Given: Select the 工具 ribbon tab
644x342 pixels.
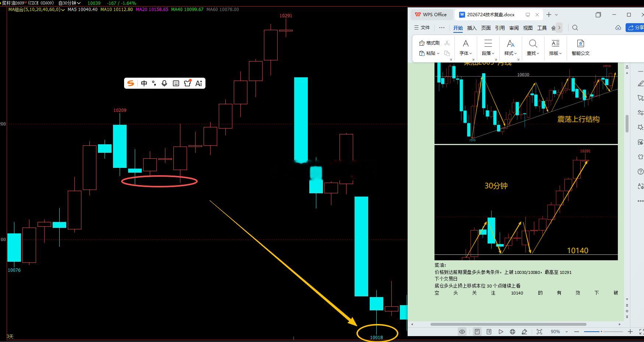Looking at the screenshot, I should 542,28.
